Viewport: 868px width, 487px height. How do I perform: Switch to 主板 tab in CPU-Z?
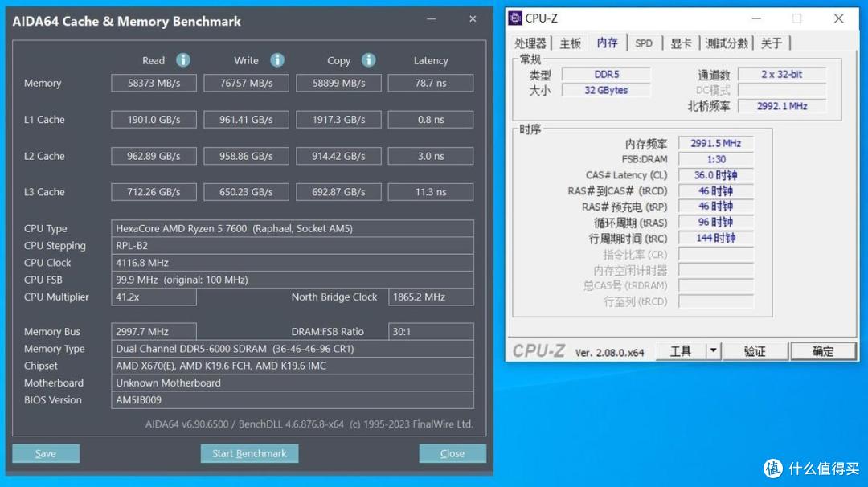click(570, 43)
